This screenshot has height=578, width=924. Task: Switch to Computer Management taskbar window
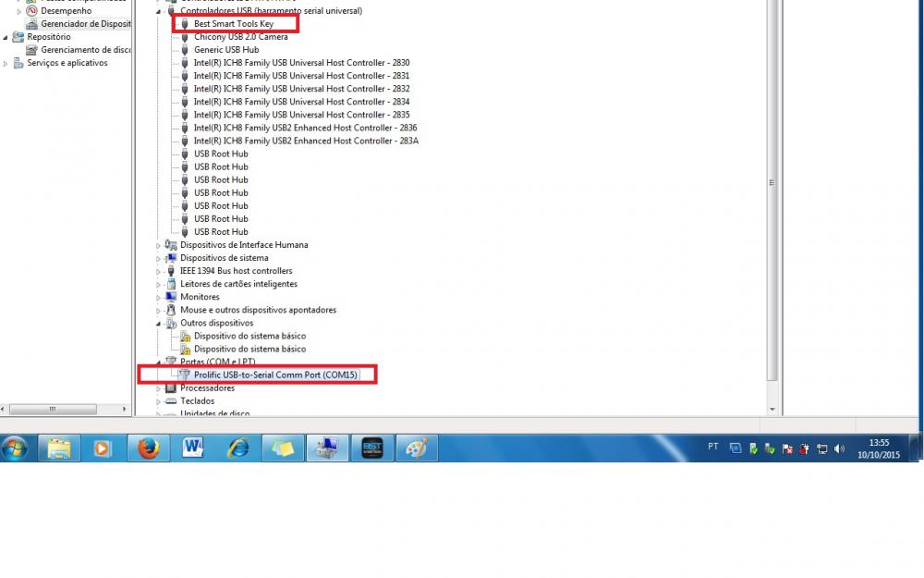pyautogui.click(x=328, y=449)
